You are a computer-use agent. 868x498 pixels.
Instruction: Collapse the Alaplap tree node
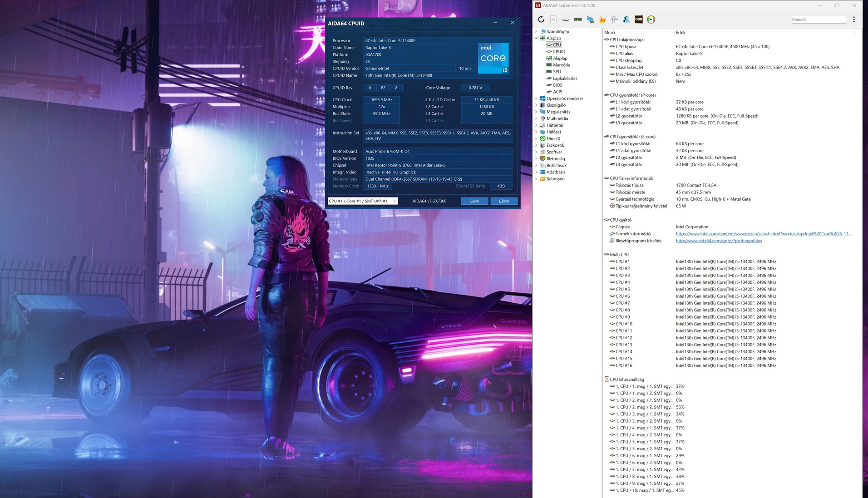pyautogui.click(x=536, y=38)
